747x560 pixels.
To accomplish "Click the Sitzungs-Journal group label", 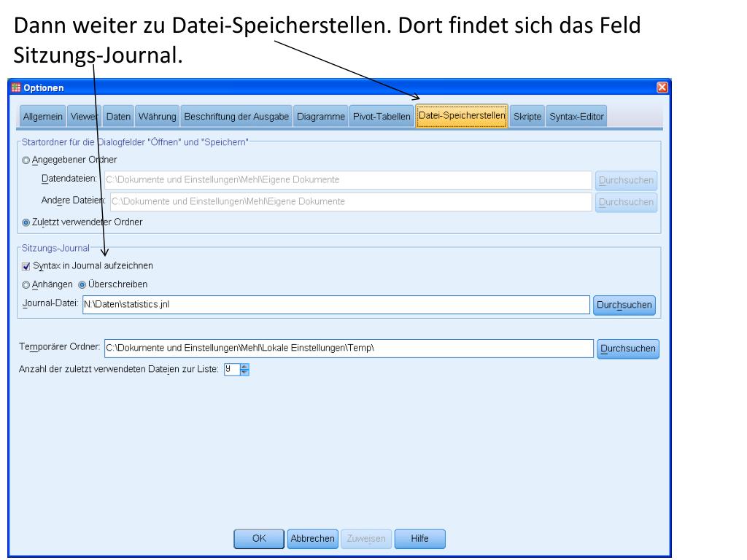I will (x=55, y=248).
